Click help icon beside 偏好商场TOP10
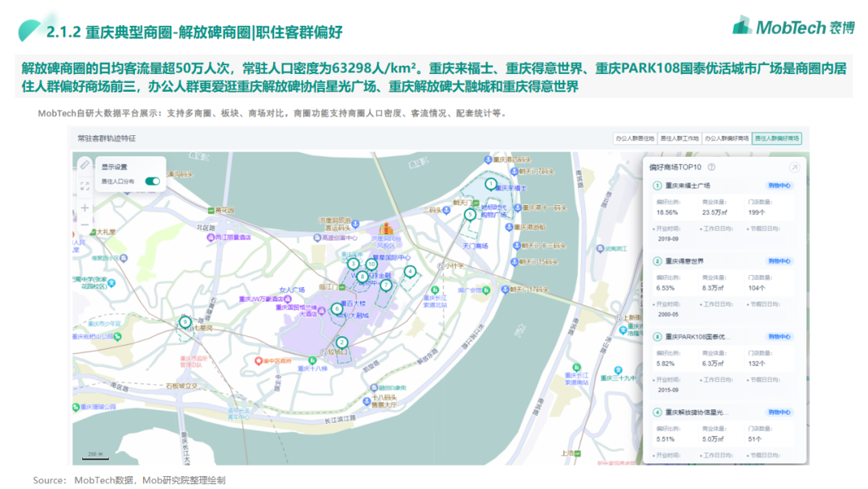The image size is (868, 489). tap(712, 166)
